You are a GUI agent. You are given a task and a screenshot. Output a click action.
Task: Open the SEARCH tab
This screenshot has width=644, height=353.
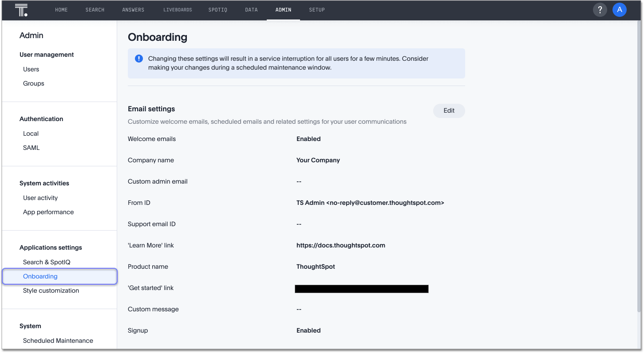[95, 9]
